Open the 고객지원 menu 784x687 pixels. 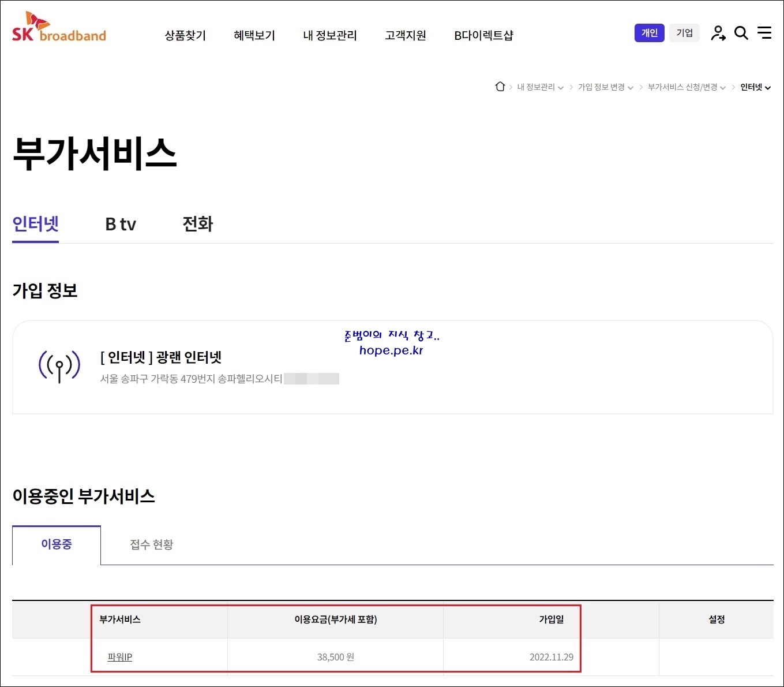coord(406,35)
